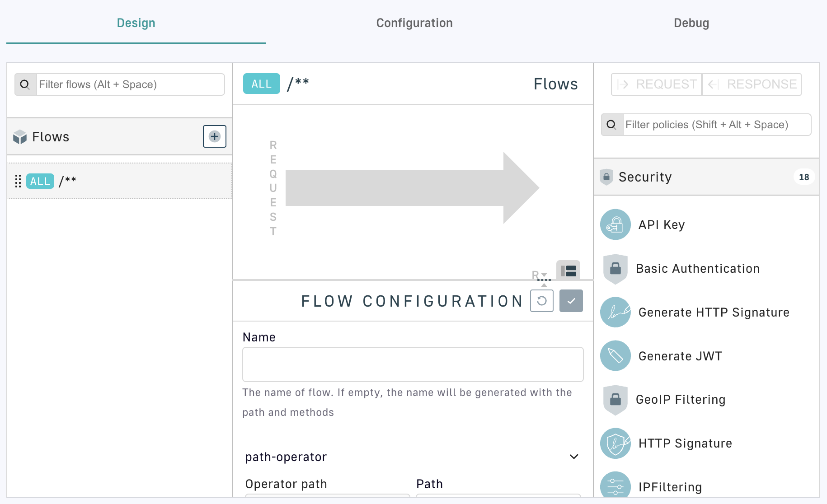The width and height of the screenshot is (827, 504).
Task: Collapse the Flows section header
Action: 104,137
